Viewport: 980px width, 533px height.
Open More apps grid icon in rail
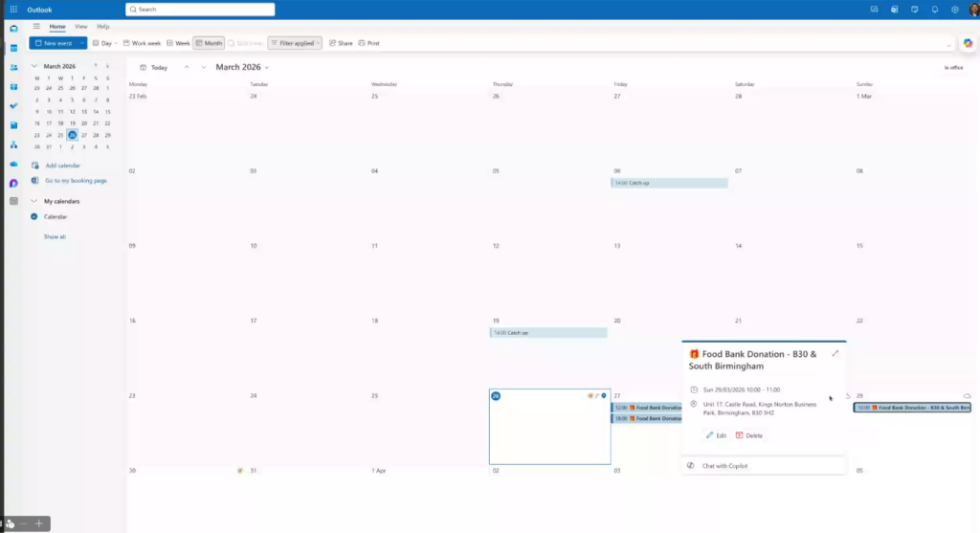[x=13, y=201]
